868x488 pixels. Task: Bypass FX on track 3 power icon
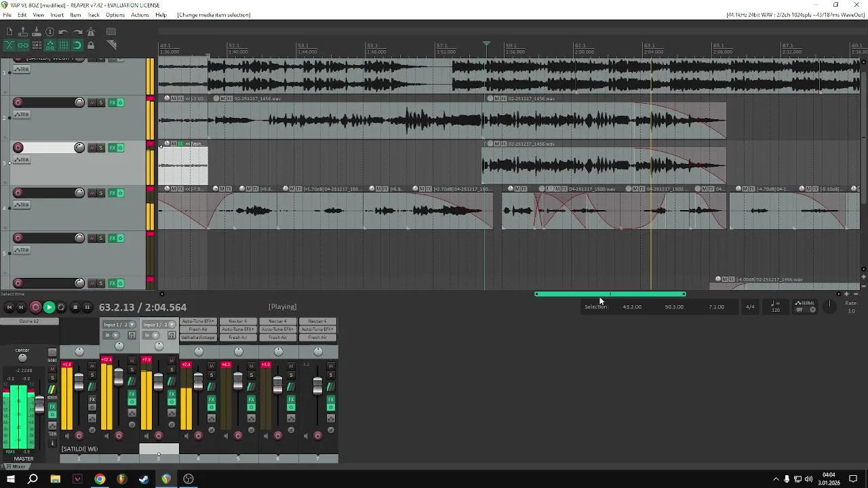pyautogui.click(x=121, y=148)
